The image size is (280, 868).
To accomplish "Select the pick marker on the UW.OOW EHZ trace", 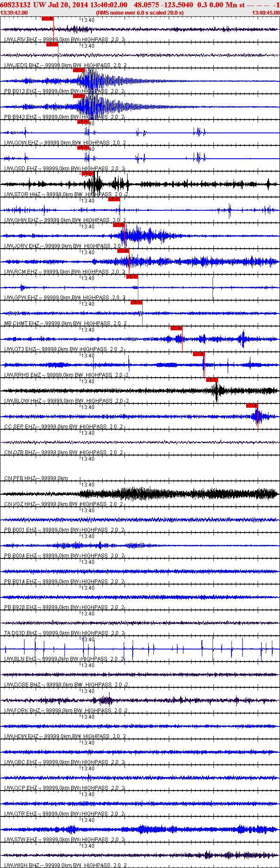I will (x=83, y=122).
